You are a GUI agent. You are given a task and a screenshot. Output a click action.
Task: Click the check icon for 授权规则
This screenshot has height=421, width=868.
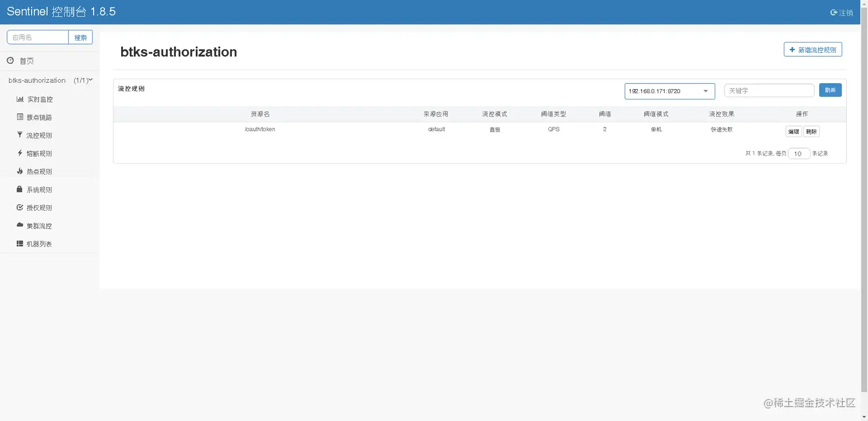20,207
